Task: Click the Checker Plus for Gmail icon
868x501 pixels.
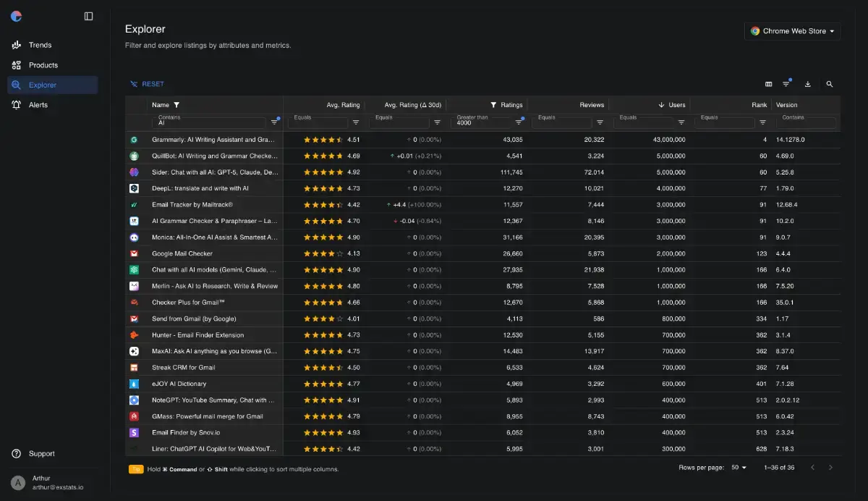Action: pyautogui.click(x=134, y=302)
